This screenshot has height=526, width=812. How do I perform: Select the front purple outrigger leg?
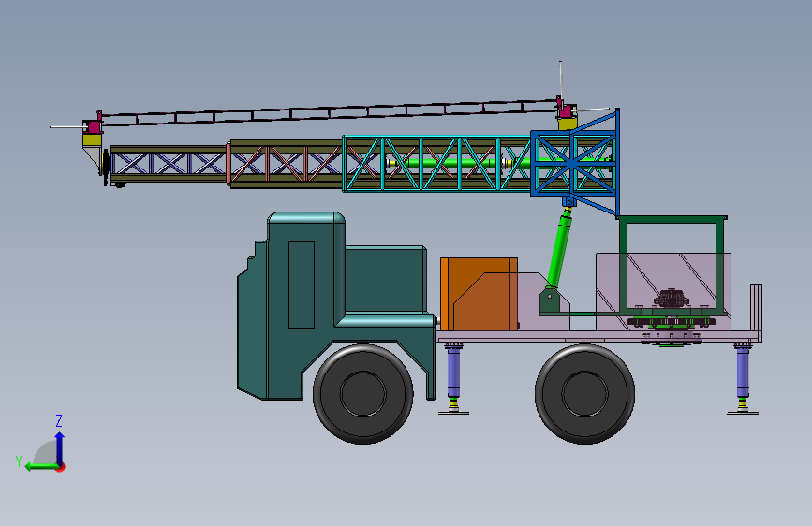(453, 373)
